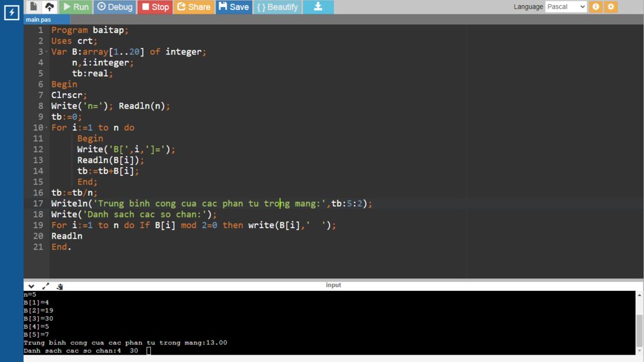This screenshot has height=362, width=644.
Task: Click console line 'Trung binh cong...13.00'
Action: pos(125,343)
